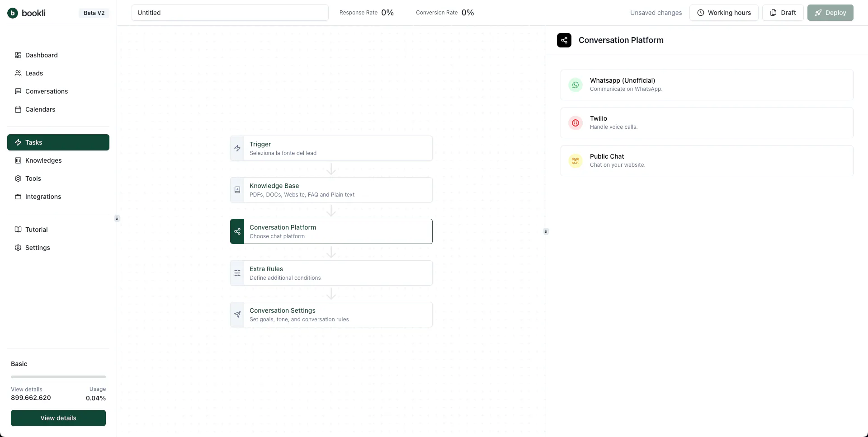Select the Tasks menu item
The image size is (868, 437).
pos(58,142)
